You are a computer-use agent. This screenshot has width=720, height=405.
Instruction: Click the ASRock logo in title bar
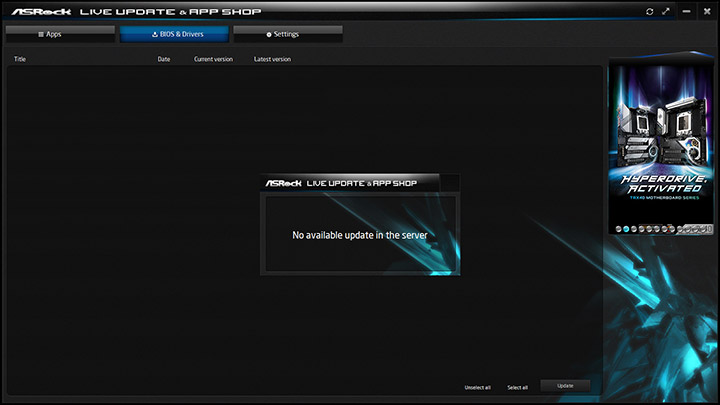pos(41,11)
